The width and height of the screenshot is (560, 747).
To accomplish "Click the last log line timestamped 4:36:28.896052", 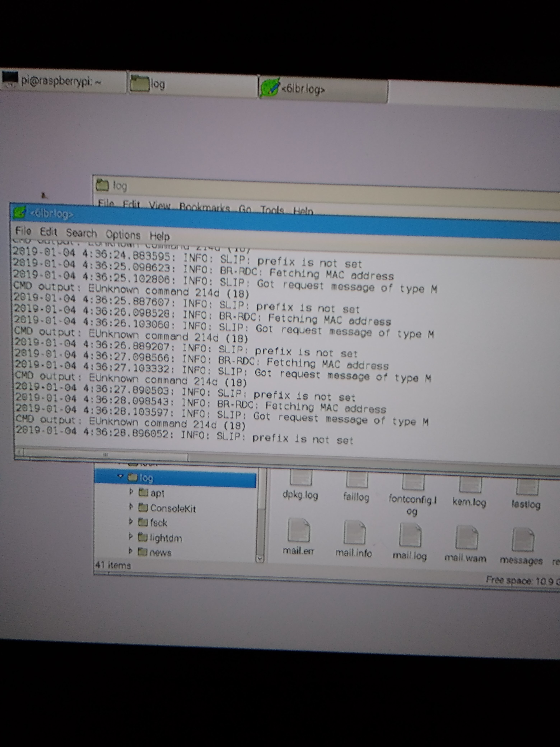I will (x=185, y=435).
